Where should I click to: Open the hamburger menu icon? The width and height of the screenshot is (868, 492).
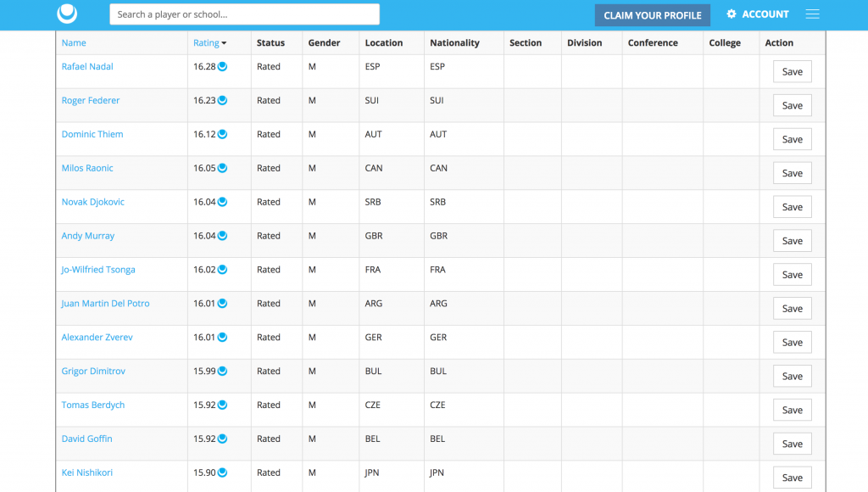(x=812, y=14)
